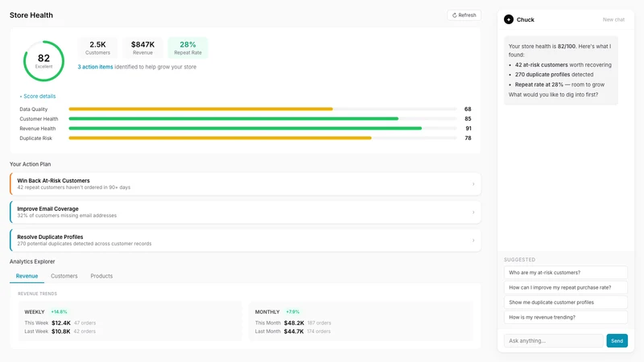Click '270 duplicate profiles' in chat message
Viewport: 644px width, 362px height.
point(543,75)
